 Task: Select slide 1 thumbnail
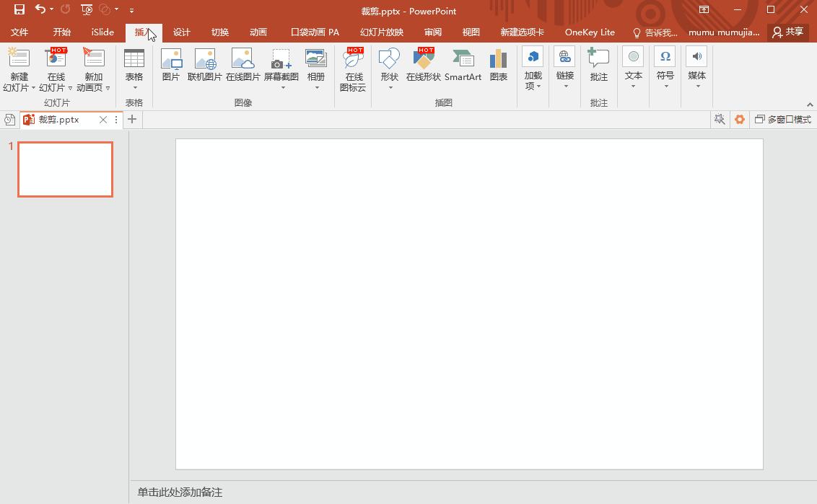coord(66,169)
